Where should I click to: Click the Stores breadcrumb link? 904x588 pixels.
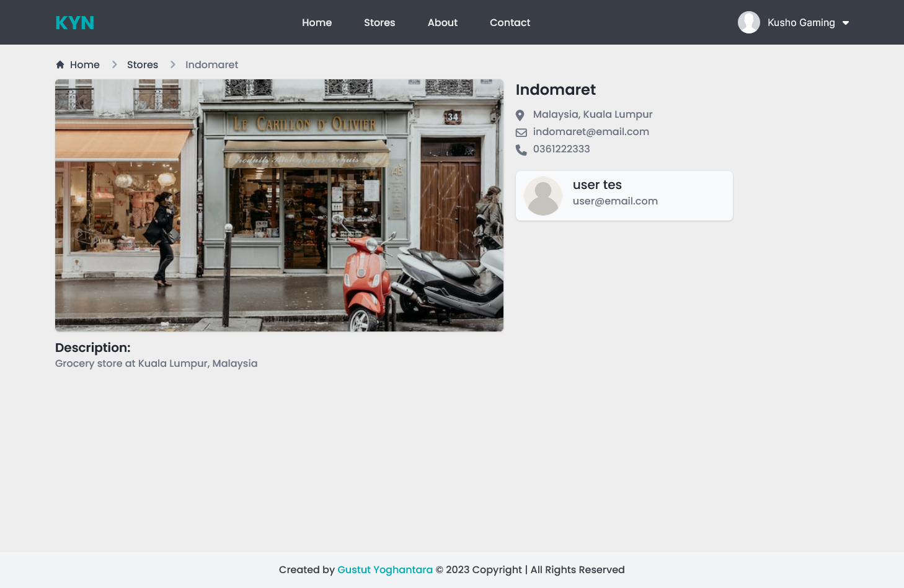tap(143, 64)
